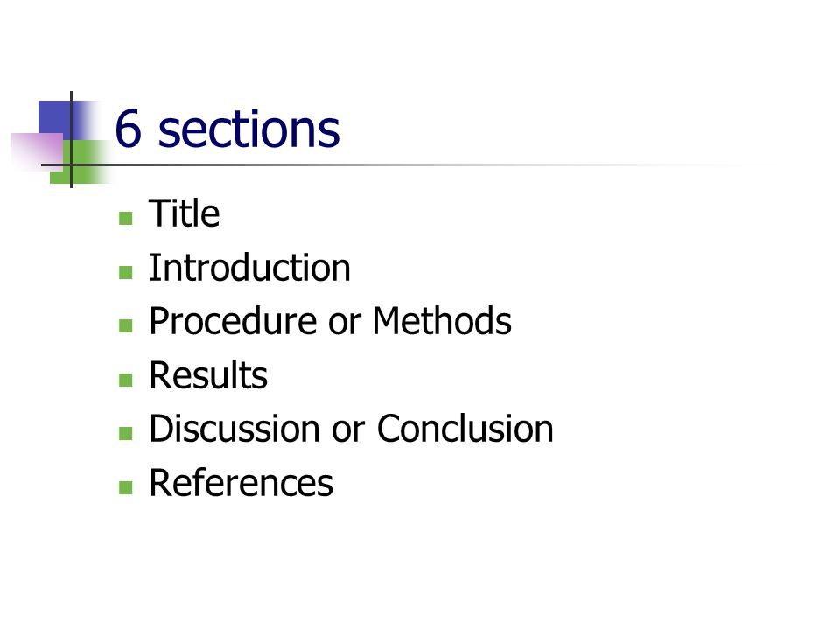Click the blue square in slide logo
The image size is (840, 630).
tap(54, 116)
